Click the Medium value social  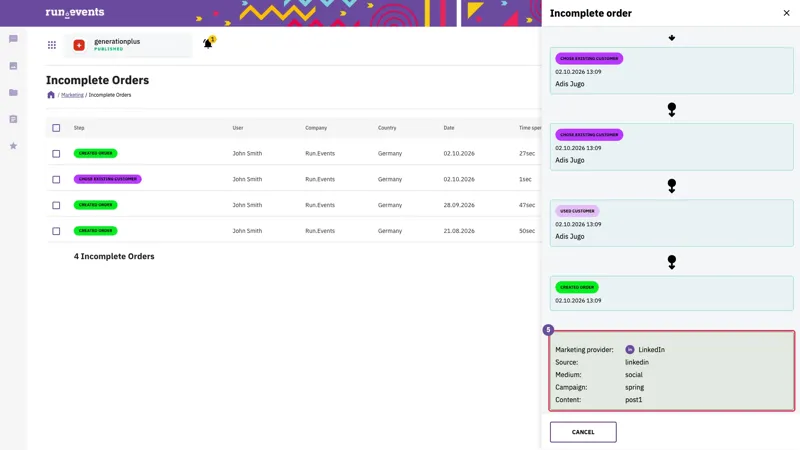point(634,374)
